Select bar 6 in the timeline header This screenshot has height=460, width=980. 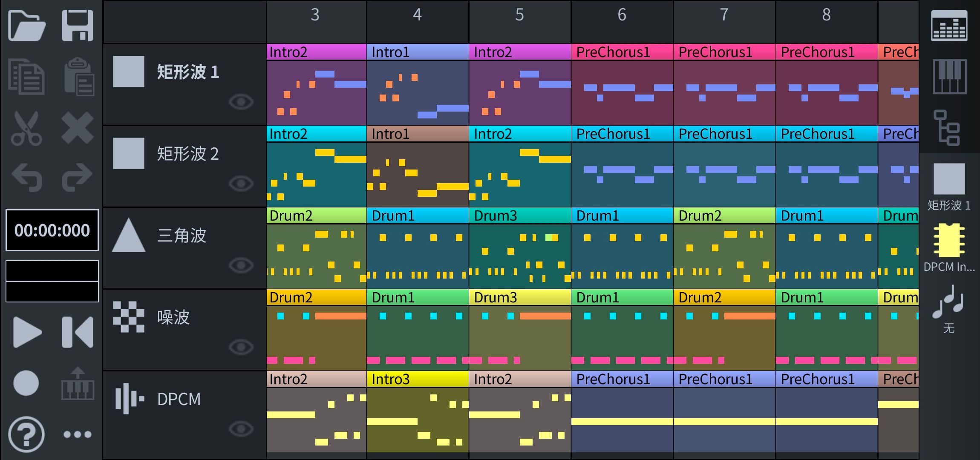622,21
